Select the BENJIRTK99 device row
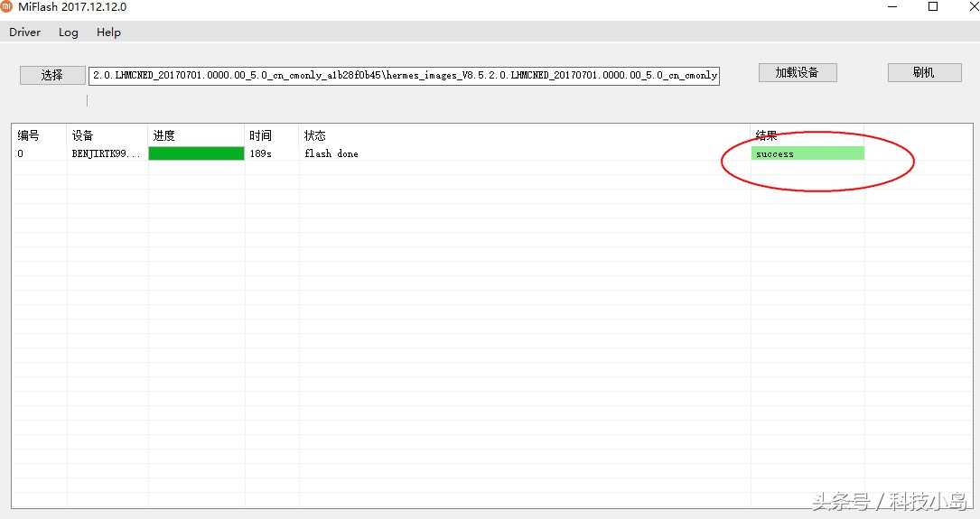This screenshot has height=519, width=980. (x=106, y=154)
